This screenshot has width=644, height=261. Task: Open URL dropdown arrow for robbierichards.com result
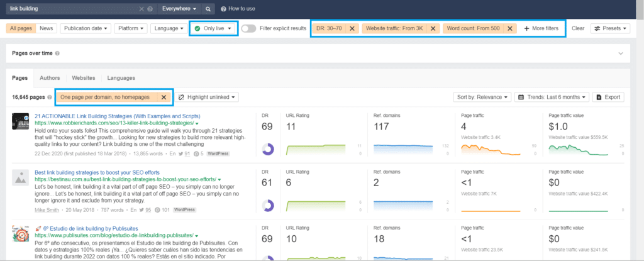pyautogui.click(x=197, y=123)
